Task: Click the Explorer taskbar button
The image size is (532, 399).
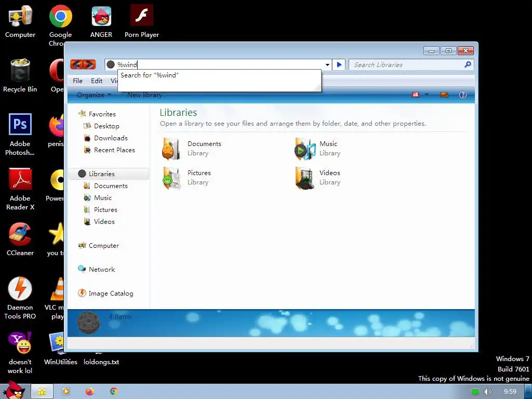Action: [42, 392]
